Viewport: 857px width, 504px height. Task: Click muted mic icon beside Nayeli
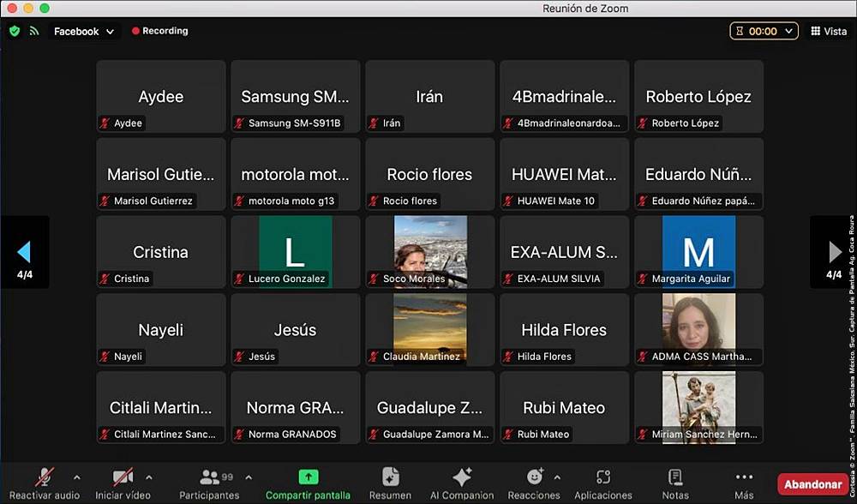coord(105,357)
